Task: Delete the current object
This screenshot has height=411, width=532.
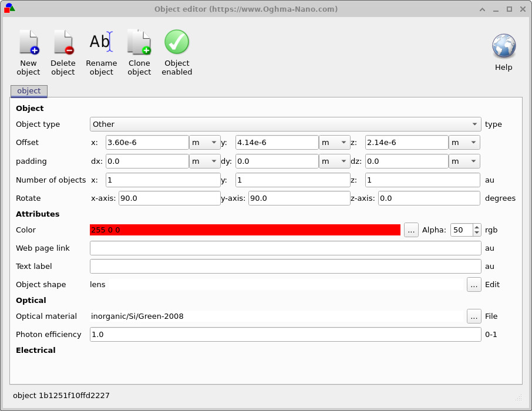Action: click(63, 52)
